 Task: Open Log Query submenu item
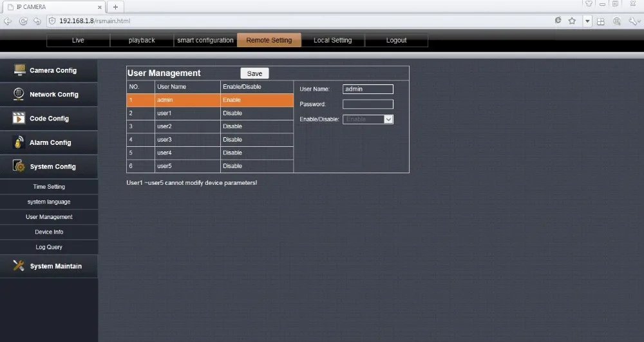[49, 247]
